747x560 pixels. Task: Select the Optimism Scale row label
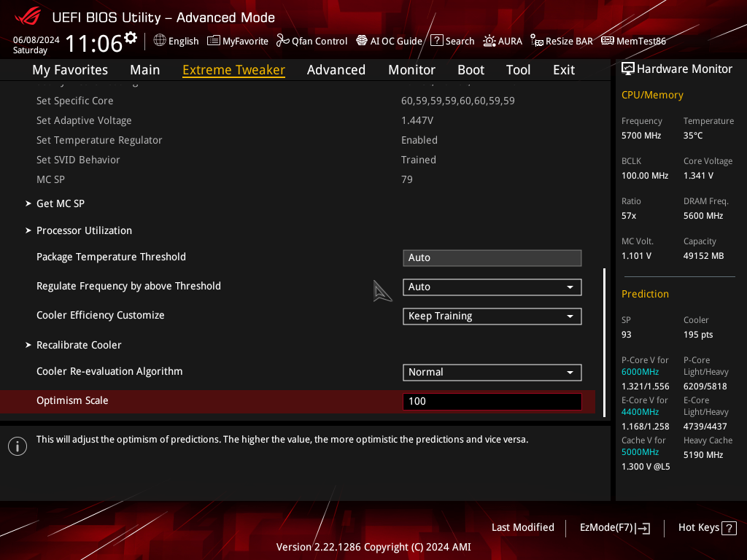[72, 400]
